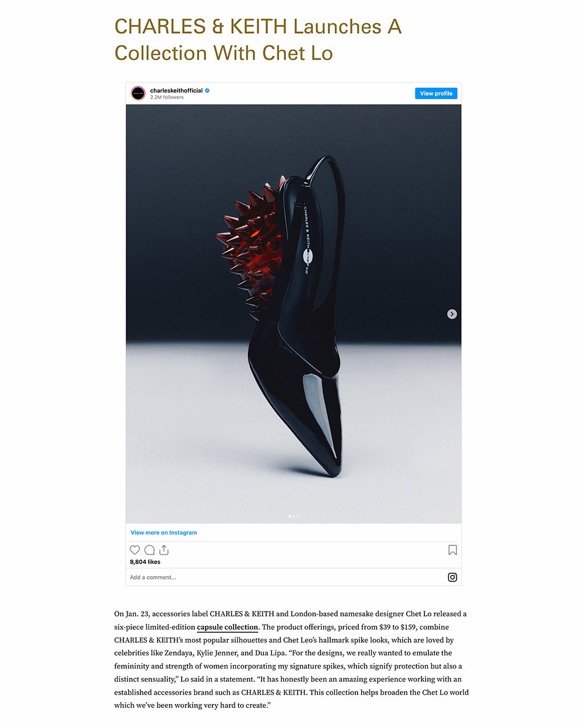Click the View profile button

436,93
